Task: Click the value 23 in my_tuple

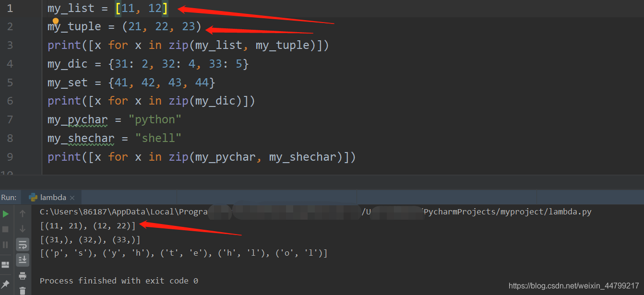Action: pos(189,26)
